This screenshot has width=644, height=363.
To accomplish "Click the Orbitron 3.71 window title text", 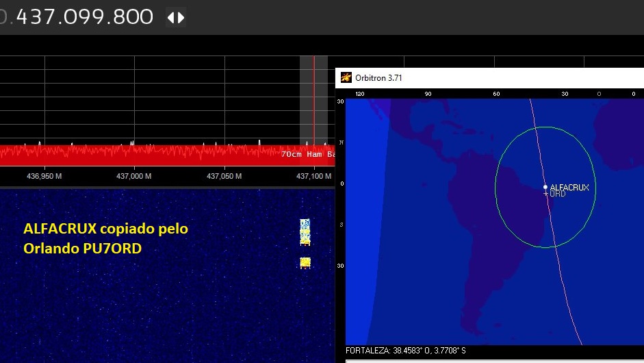I will [378, 77].
